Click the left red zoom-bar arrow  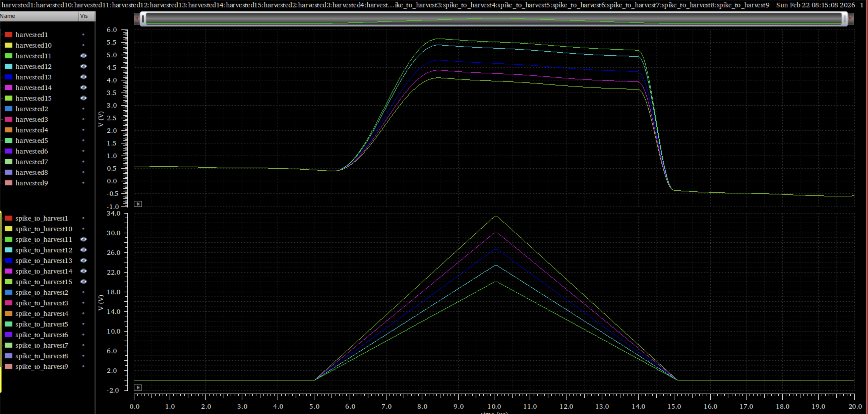(x=136, y=19)
